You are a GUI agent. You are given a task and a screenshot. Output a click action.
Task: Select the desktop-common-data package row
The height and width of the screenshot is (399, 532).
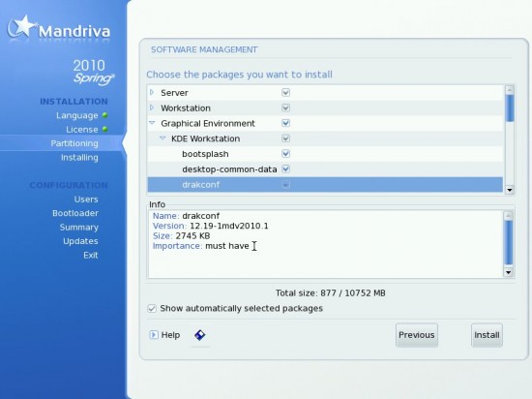click(325, 169)
